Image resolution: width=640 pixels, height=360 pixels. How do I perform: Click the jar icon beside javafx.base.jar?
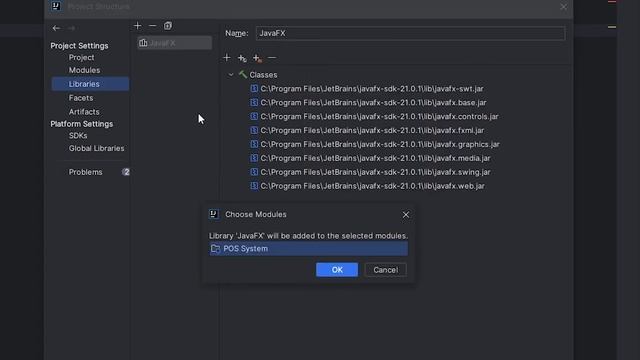(254, 102)
